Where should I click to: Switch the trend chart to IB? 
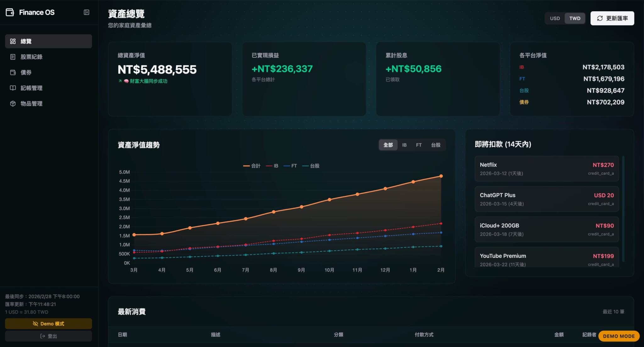click(404, 145)
